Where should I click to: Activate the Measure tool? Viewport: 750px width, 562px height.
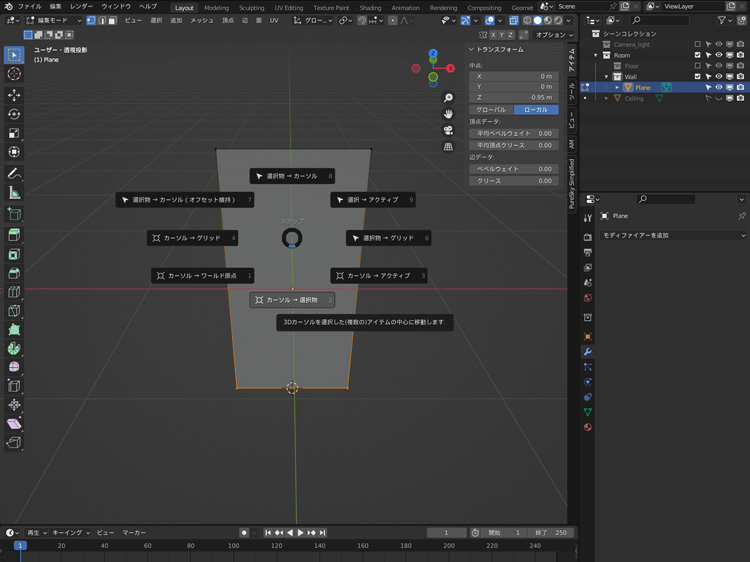(x=14, y=192)
